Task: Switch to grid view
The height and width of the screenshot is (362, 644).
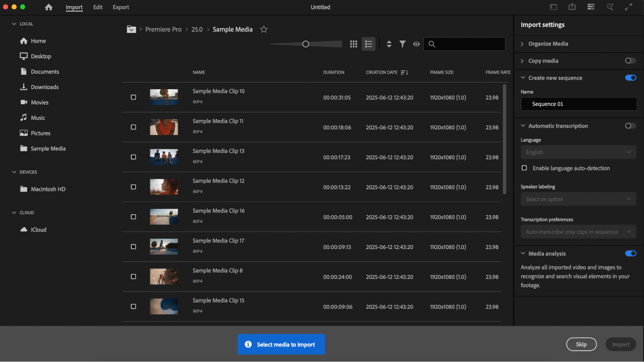Action: click(353, 44)
